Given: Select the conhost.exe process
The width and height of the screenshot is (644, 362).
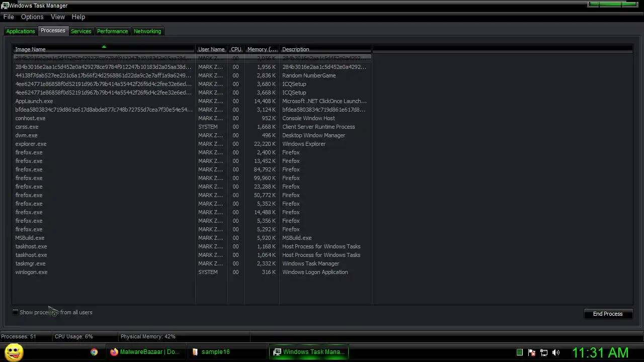Looking at the screenshot, I should 30,118.
